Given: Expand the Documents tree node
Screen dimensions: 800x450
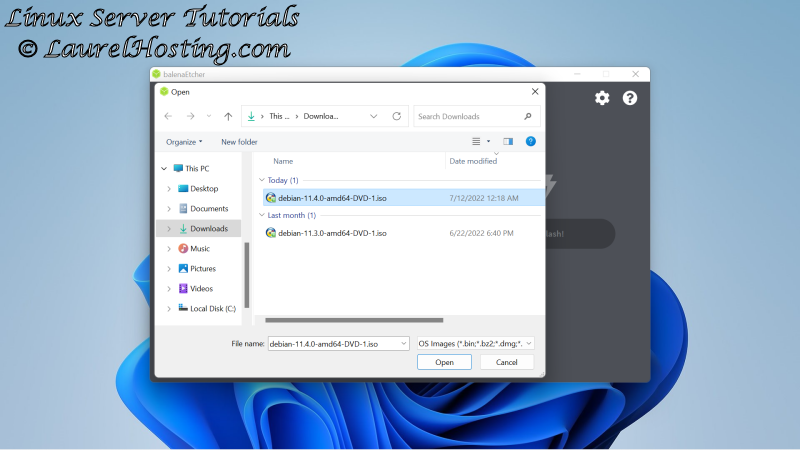Looking at the screenshot, I should 169,209.
